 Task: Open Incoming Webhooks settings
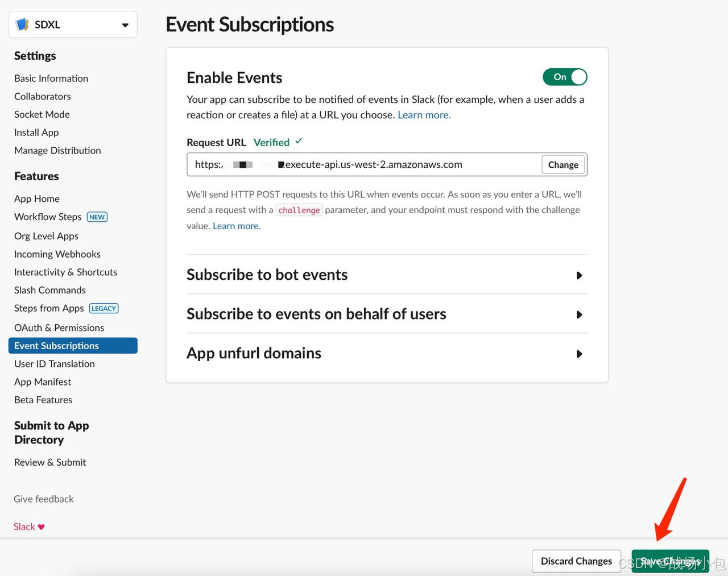pos(57,254)
